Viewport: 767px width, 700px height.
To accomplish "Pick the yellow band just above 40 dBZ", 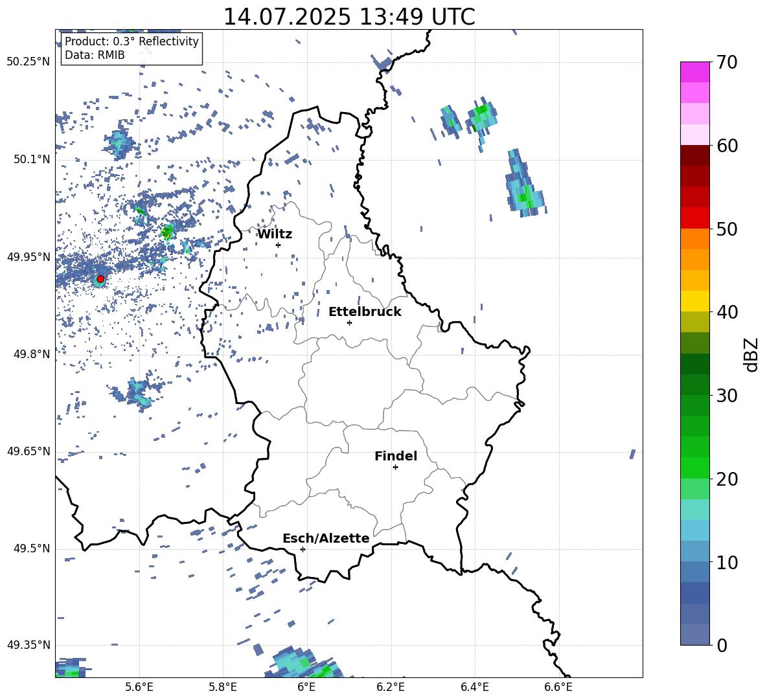I will click(x=695, y=301).
